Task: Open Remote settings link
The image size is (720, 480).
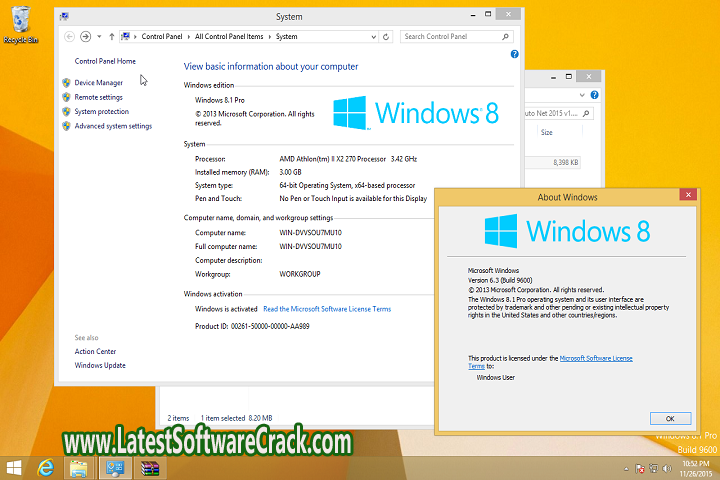Action: [99, 97]
